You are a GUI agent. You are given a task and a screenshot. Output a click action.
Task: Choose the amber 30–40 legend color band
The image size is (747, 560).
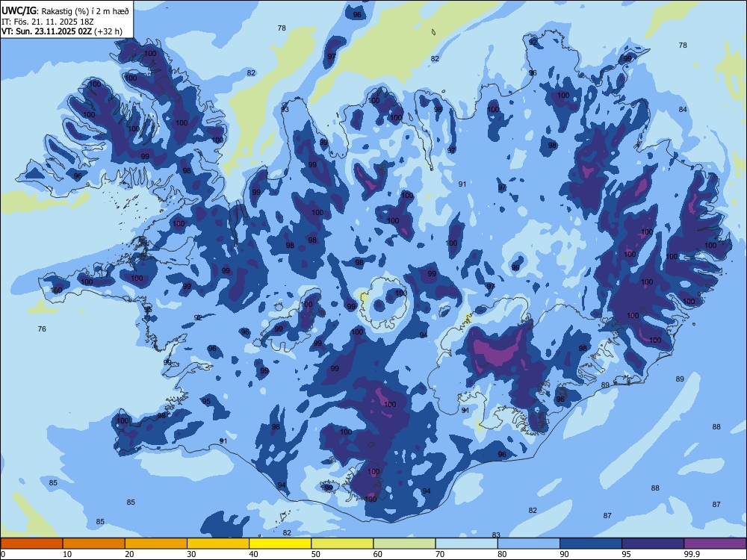[x=218, y=544]
